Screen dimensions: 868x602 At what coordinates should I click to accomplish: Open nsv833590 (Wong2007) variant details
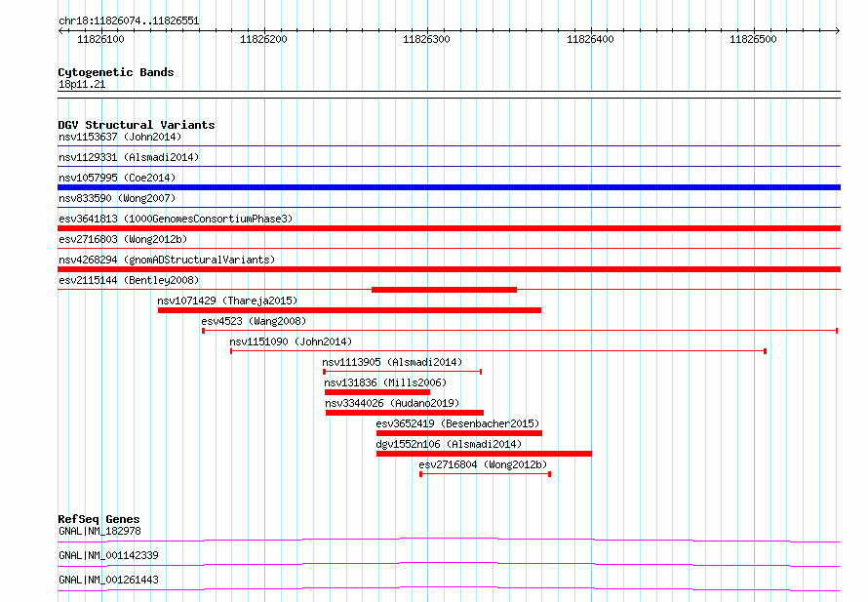coord(117,198)
